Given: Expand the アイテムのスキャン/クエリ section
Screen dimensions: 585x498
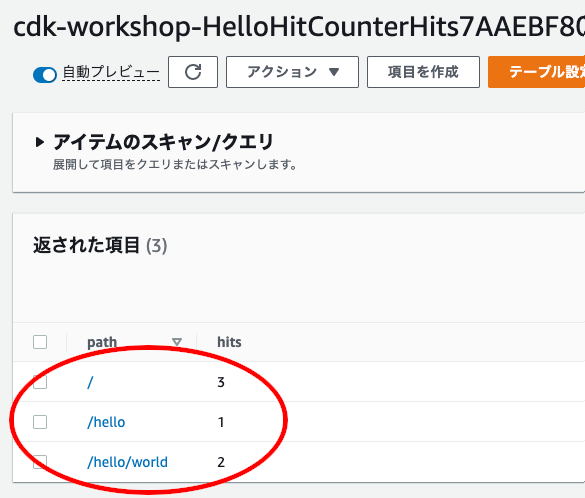Looking at the screenshot, I should [x=40, y=142].
